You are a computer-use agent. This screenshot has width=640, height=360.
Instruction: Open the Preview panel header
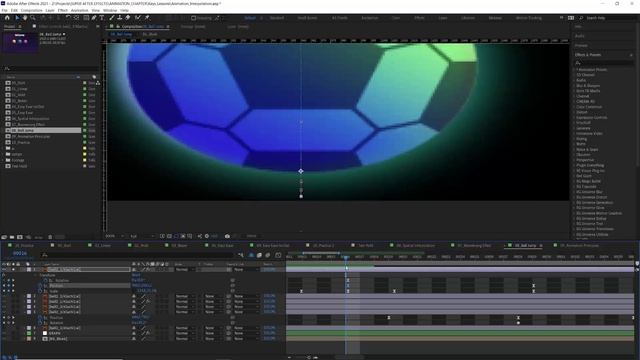582,45
